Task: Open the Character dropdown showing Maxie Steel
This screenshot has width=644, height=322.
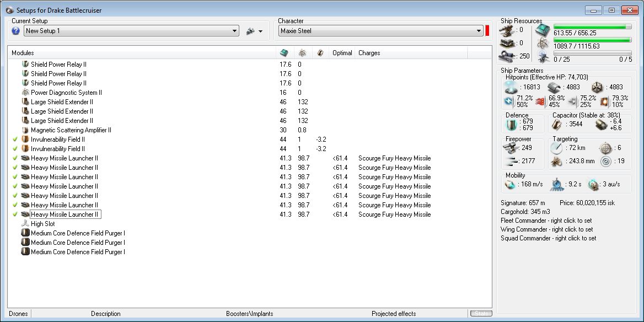Action: tap(381, 31)
